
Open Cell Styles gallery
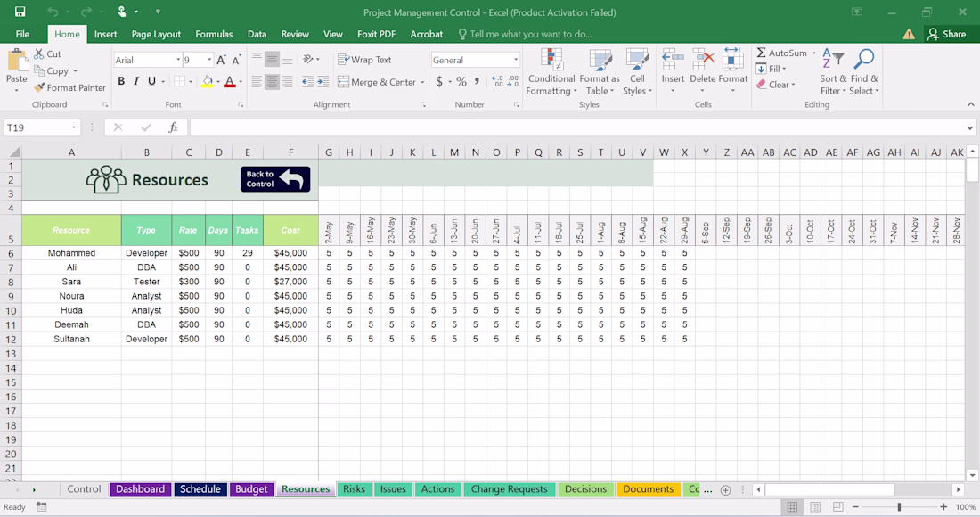pos(637,72)
